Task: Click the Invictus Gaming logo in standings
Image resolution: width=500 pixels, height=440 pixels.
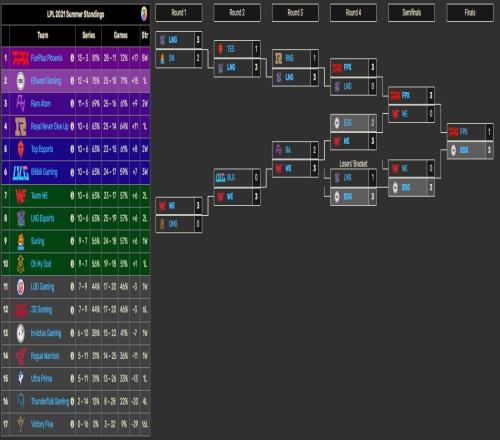Action: 21,333
